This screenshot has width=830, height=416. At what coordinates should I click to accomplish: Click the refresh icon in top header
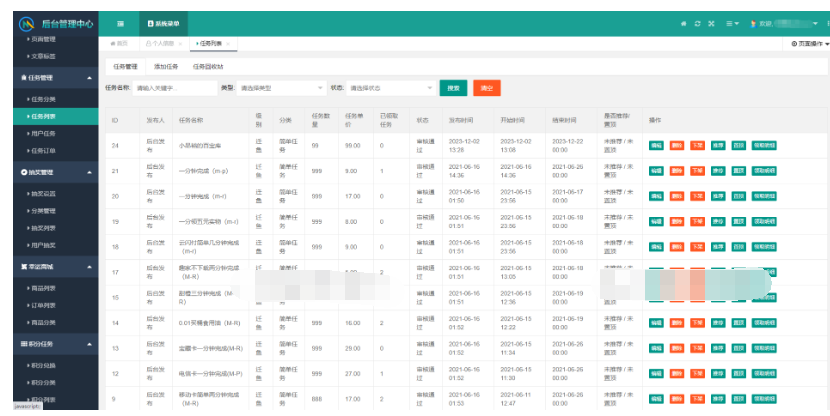(698, 22)
